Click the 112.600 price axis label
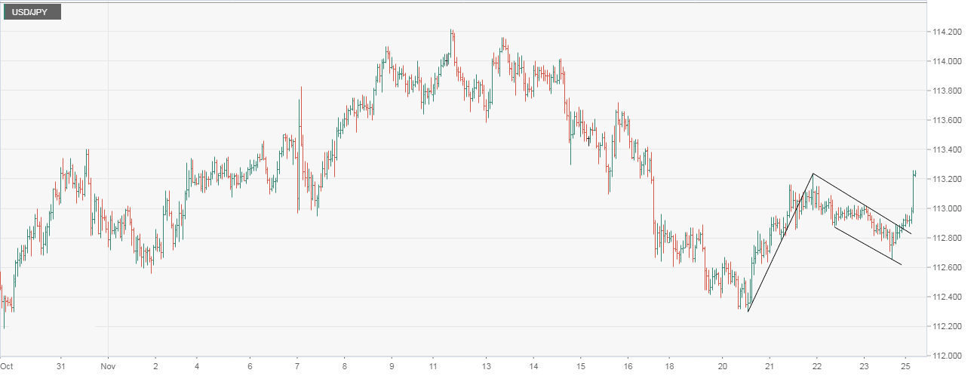980x376 pixels. click(x=945, y=267)
